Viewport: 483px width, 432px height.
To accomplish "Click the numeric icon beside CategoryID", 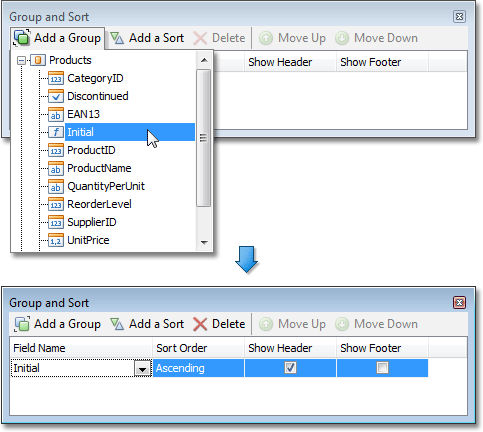I will point(56,78).
